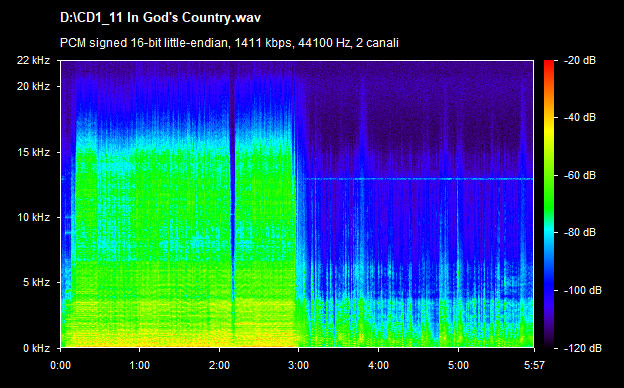Screen dimensions: 624x388
Task: Click the 5:57 end time label
Action: 534,365
